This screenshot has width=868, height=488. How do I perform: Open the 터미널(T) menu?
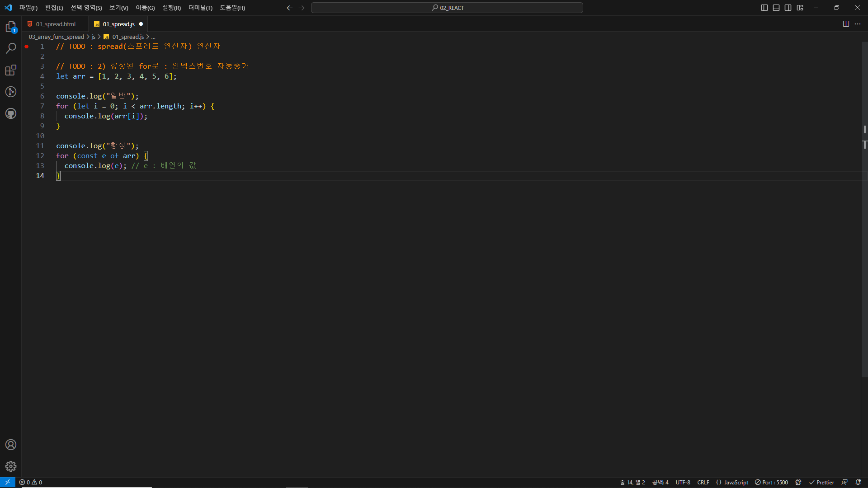click(x=200, y=8)
